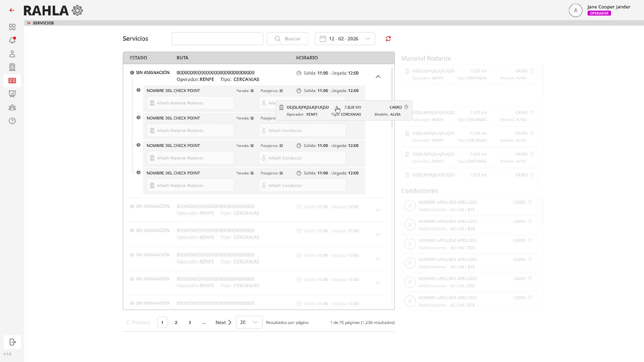Collapse the expanded first service row
Screen dimensions: 644x362
378,77
